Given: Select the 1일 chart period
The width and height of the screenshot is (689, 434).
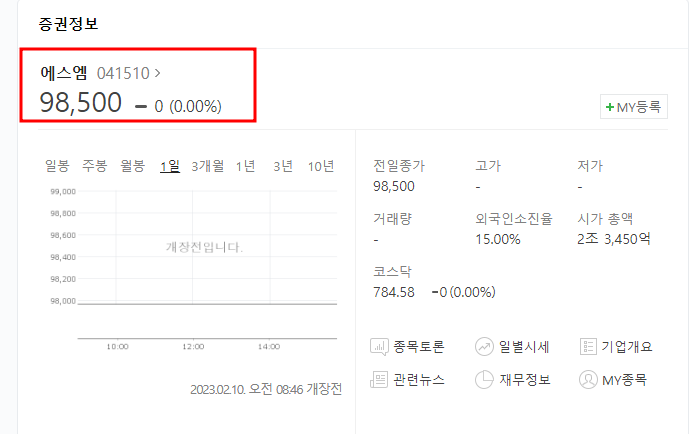Looking at the screenshot, I should pos(170,166).
